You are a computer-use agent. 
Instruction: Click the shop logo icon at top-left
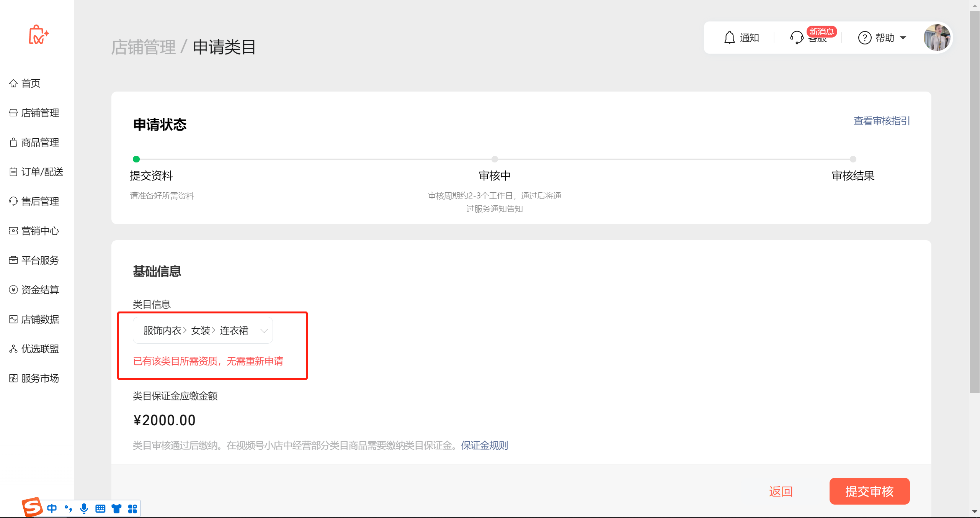[x=38, y=35]
